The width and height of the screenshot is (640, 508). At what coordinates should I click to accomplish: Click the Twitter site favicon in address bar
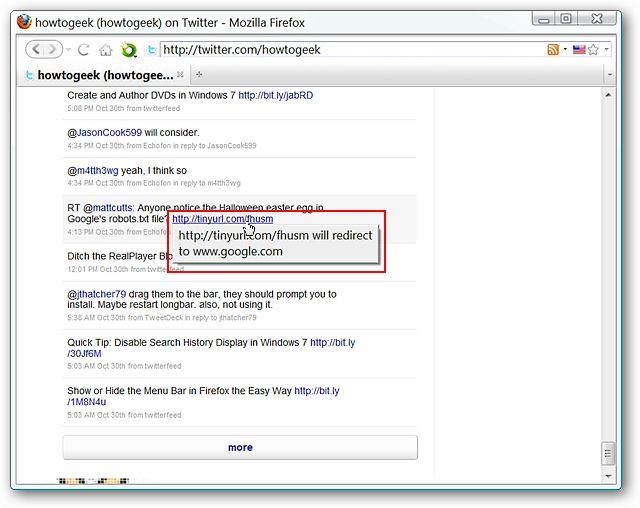coord(151,50)
